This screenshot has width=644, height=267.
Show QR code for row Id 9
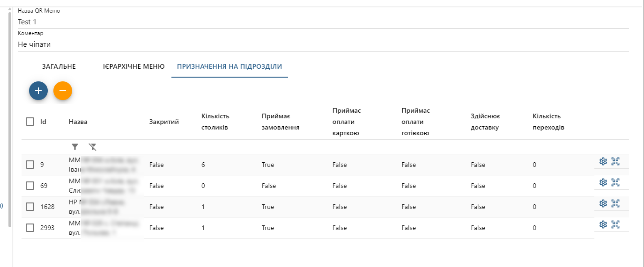[x=615, y=161]
